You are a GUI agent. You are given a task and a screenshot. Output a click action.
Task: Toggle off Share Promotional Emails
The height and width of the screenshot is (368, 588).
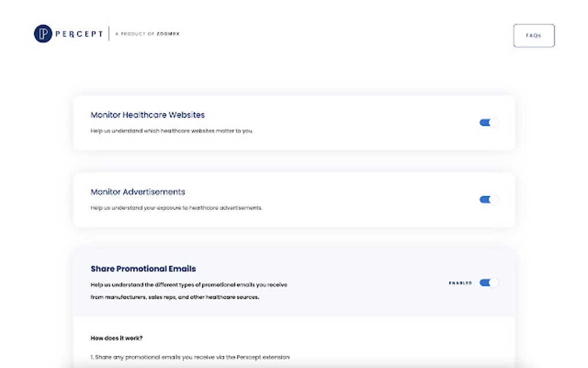coord(488,283)
